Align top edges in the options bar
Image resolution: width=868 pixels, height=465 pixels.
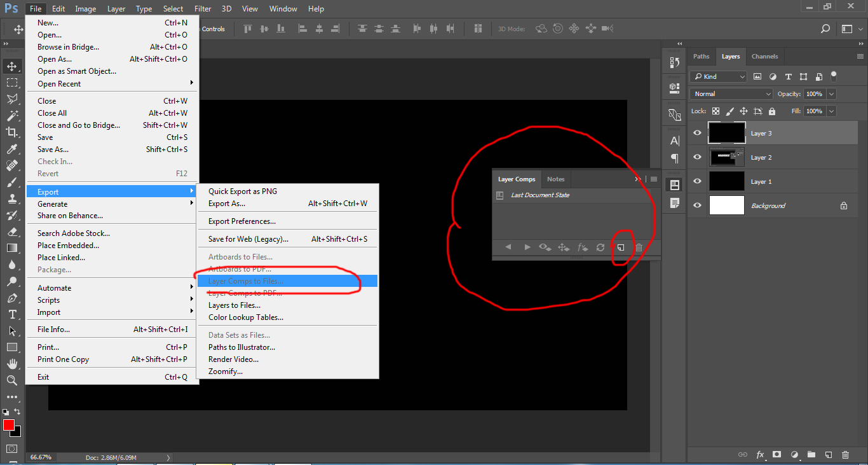click(247, 29)
